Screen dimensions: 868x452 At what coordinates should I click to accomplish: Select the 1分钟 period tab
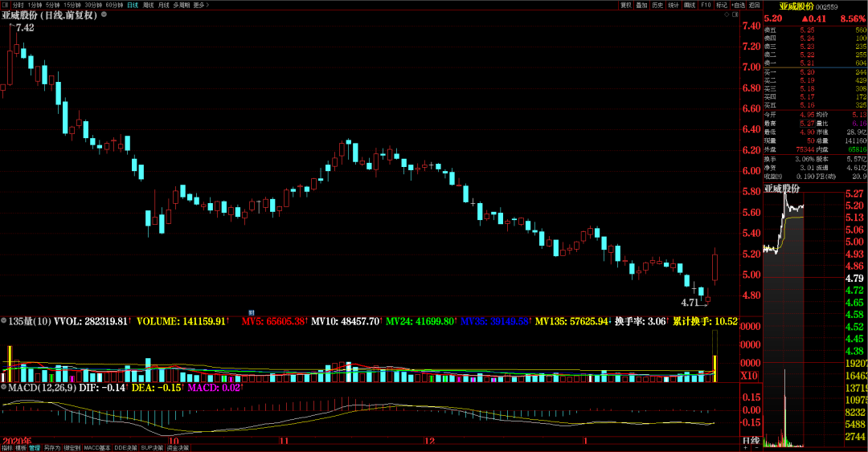coord(35,5)
